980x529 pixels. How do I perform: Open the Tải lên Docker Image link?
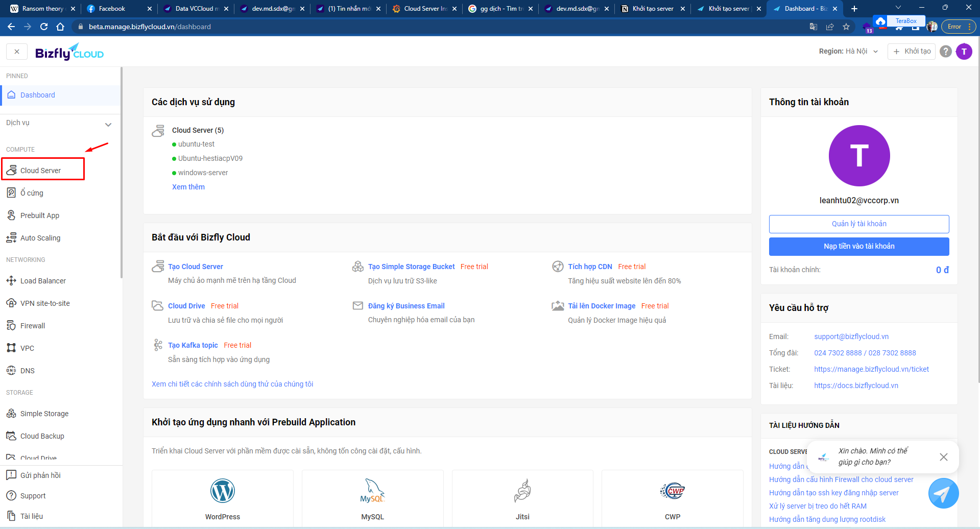602,306
